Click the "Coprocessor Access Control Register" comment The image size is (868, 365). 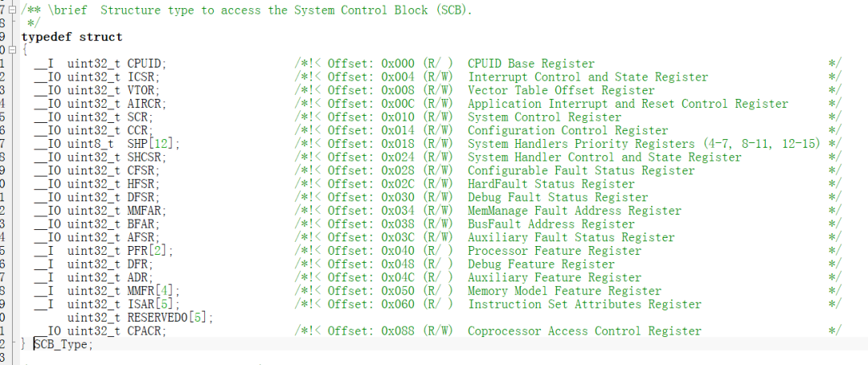(x=584, y=331)
